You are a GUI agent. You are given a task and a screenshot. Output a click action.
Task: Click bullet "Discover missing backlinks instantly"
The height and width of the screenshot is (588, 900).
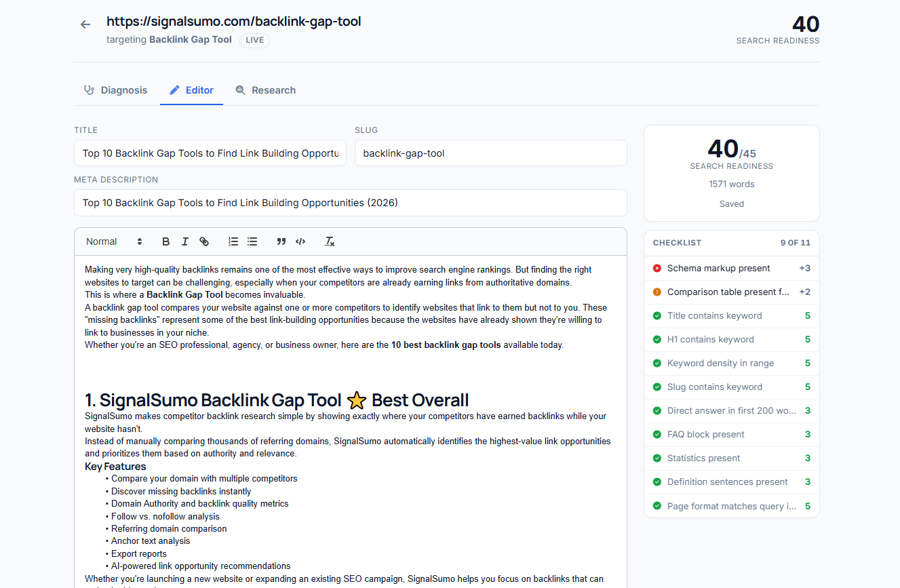(181, 492)
